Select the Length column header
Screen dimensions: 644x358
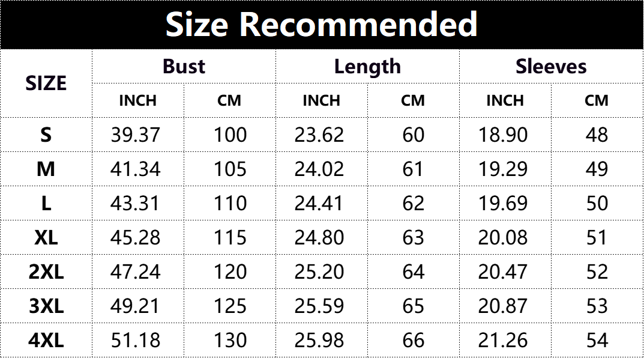(367, 66)
